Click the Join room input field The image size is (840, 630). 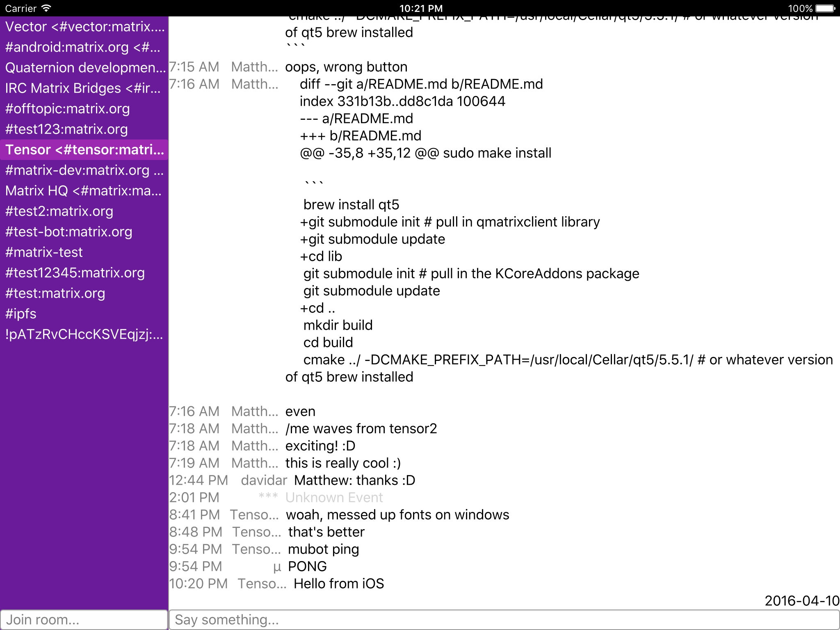84,619
